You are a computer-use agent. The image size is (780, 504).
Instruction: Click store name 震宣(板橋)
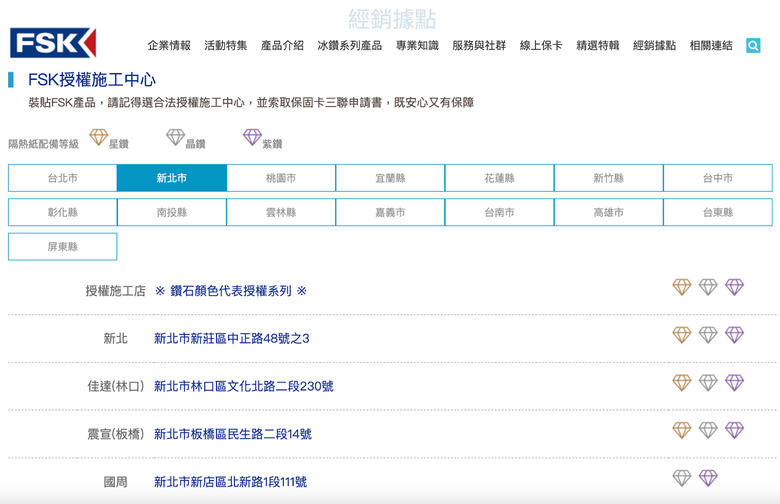tap(115, 434)
